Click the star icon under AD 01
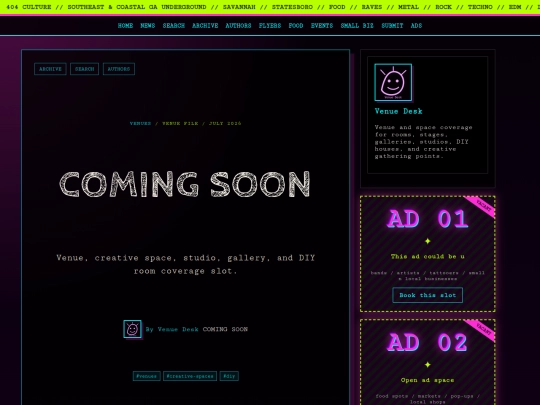This screenshot has height=405, width=540. [x=428, y=241]
